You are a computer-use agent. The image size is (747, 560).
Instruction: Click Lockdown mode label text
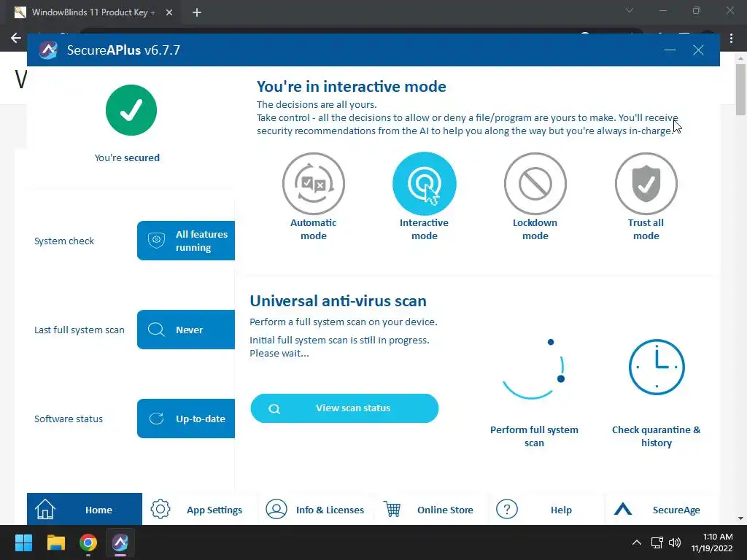coord(535,229)
